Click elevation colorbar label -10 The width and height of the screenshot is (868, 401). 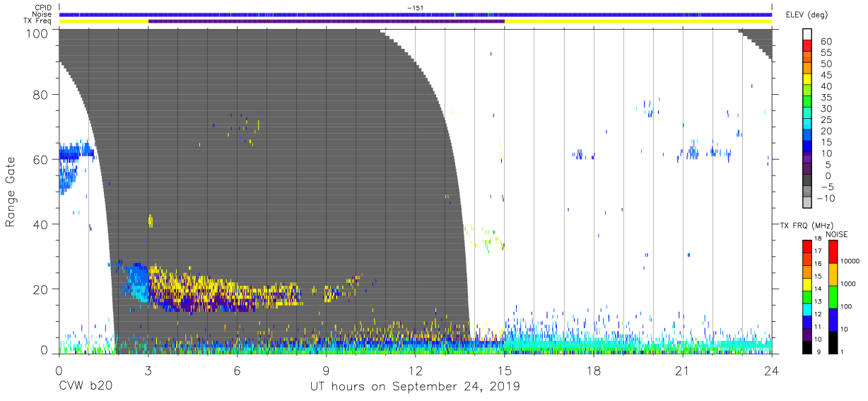point(826,199)
